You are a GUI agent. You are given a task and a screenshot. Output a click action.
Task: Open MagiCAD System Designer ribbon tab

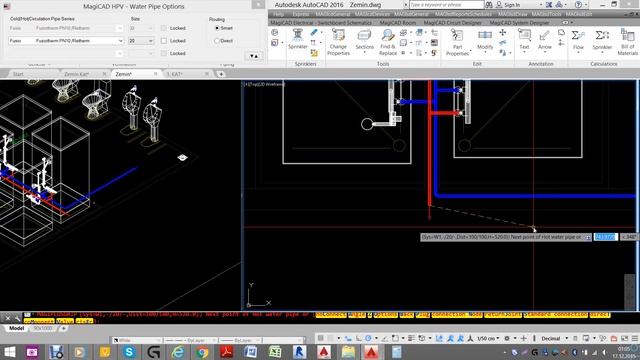click(519, 23)
